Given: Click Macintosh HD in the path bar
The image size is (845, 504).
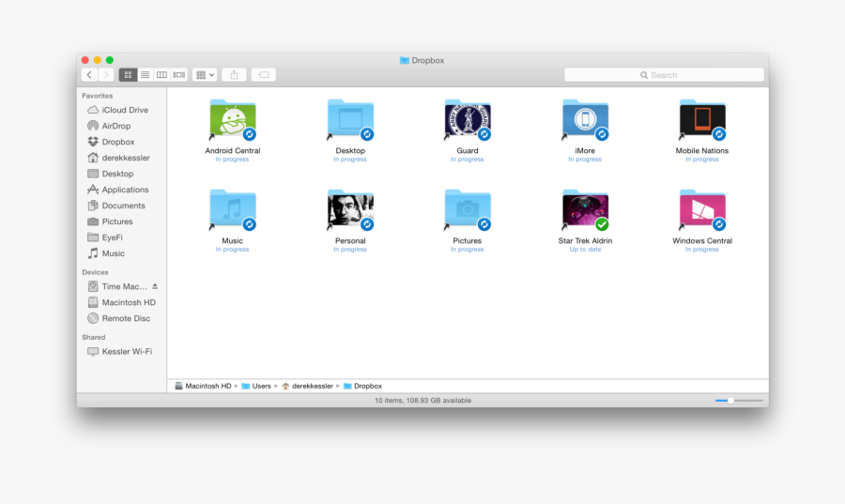Looking at the screenshot, I should coord(203,386).
